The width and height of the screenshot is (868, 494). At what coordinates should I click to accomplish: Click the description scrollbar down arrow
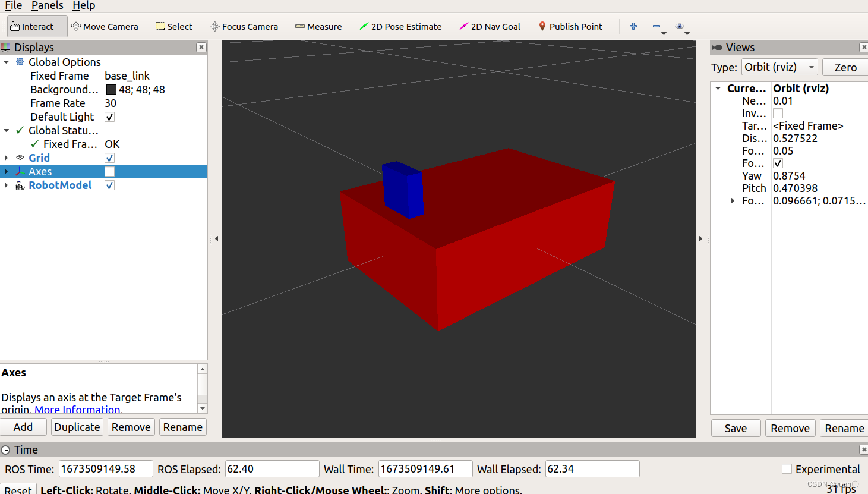(x=203, y=408)
